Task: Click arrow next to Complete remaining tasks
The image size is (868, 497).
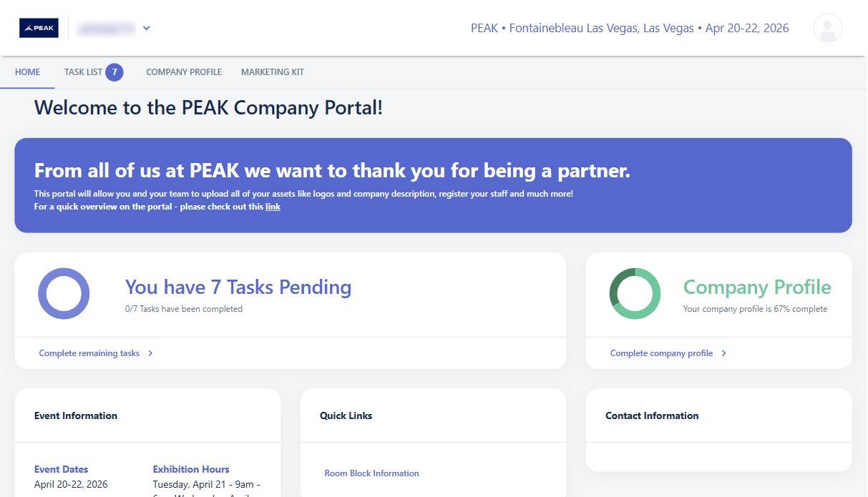Action: point(150,353)
